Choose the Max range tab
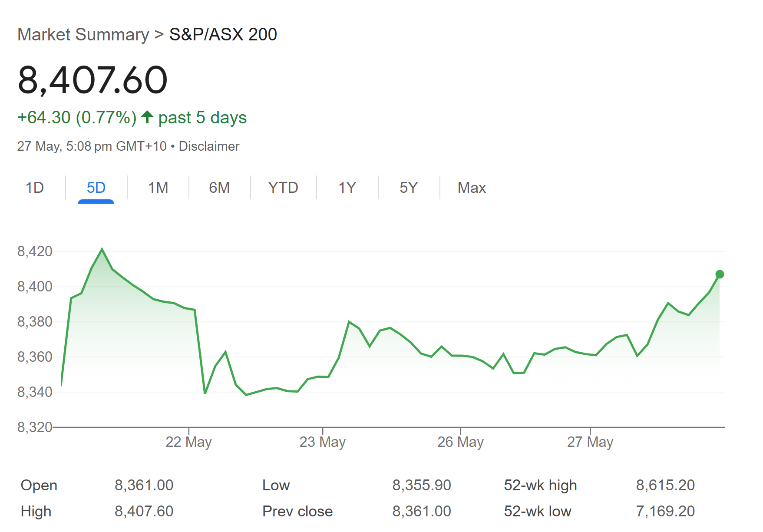The width and height of the screenshot is (763, 532). tap(472, 188)
